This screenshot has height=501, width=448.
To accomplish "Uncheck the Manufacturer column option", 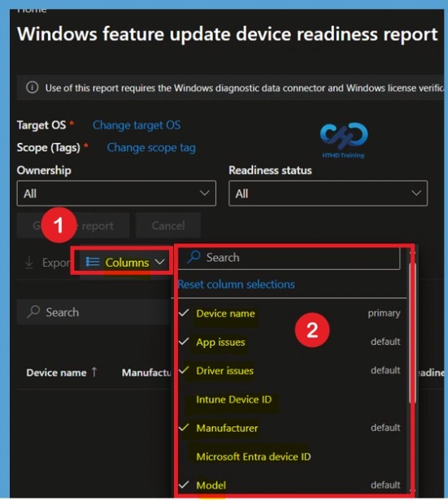I will (184, 428).
